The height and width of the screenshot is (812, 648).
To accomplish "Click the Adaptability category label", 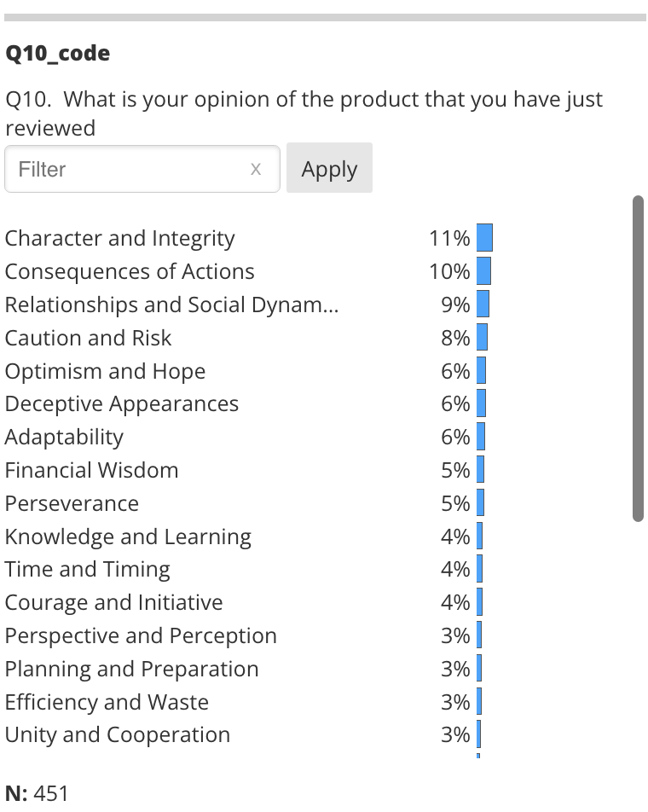I will point(64,437).
